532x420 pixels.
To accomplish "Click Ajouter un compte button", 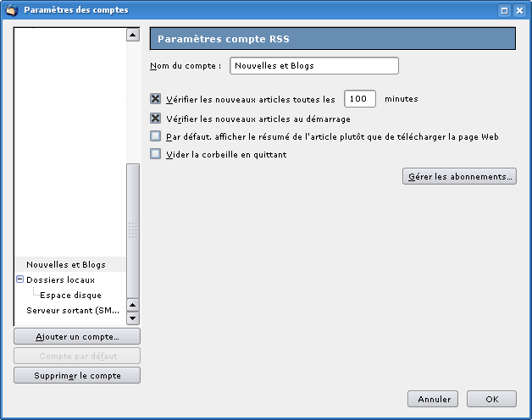I will 77,336.
